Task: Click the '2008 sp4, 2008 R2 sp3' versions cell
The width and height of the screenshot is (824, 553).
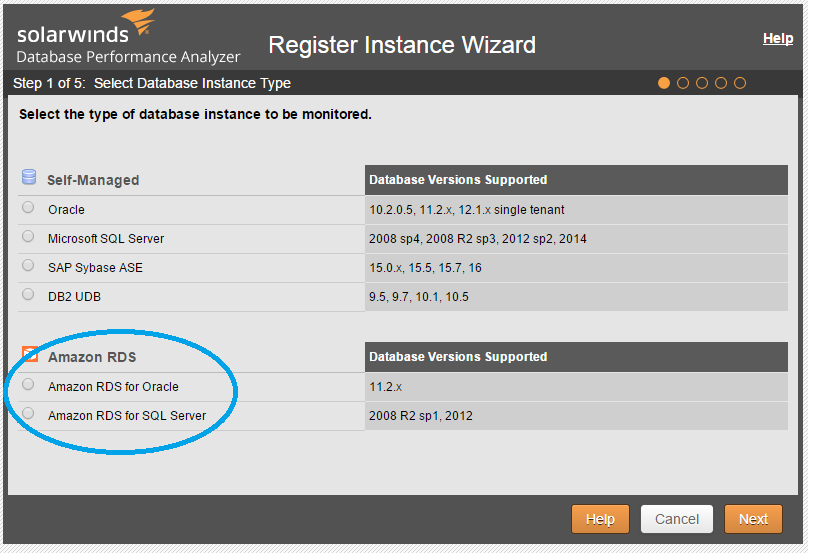Action: (576, 239)
